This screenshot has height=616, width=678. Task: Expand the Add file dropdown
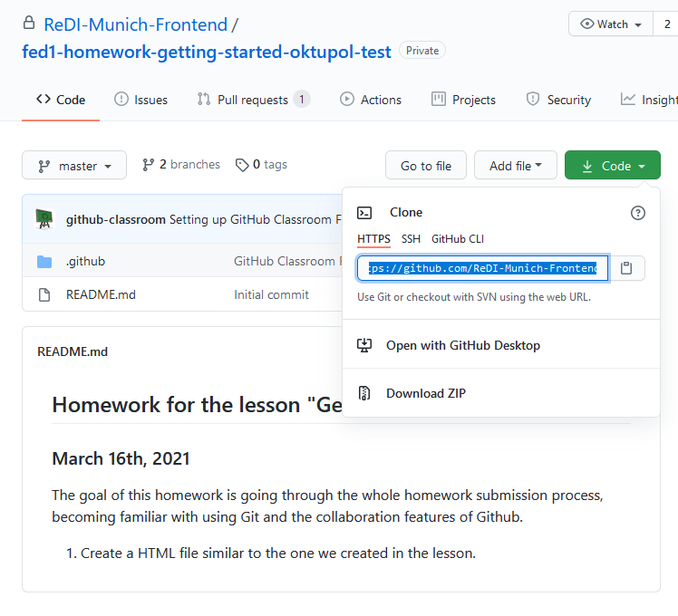click(515, 166)
